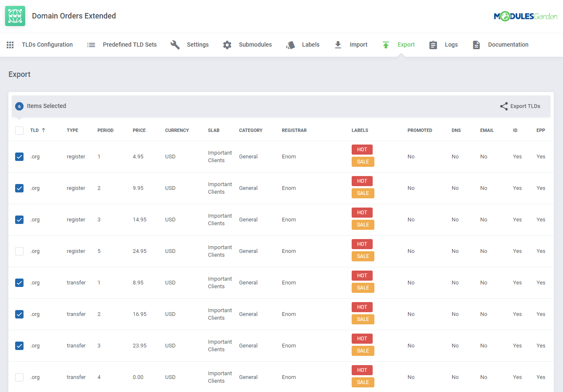The height and width of the screenshot is (392, 563).
Task: Click the PRICE column header
Action: coord(139,130)
